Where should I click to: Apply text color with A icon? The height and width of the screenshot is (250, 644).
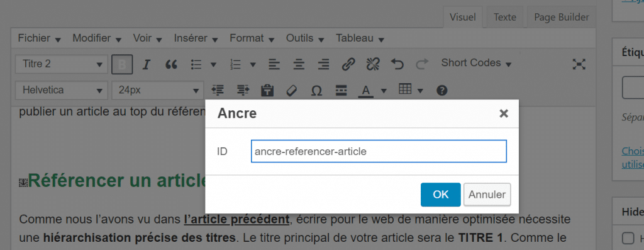coord(365,90)
